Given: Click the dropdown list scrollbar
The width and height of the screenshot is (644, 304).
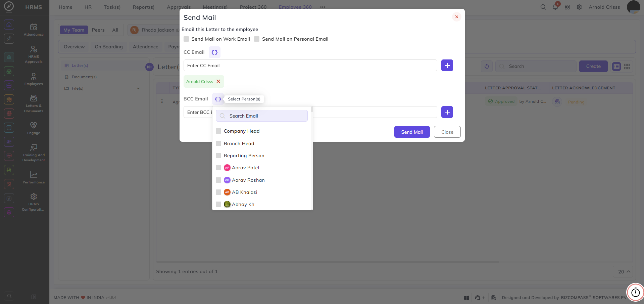Looking at the screenshot, I should click(312, 110).
